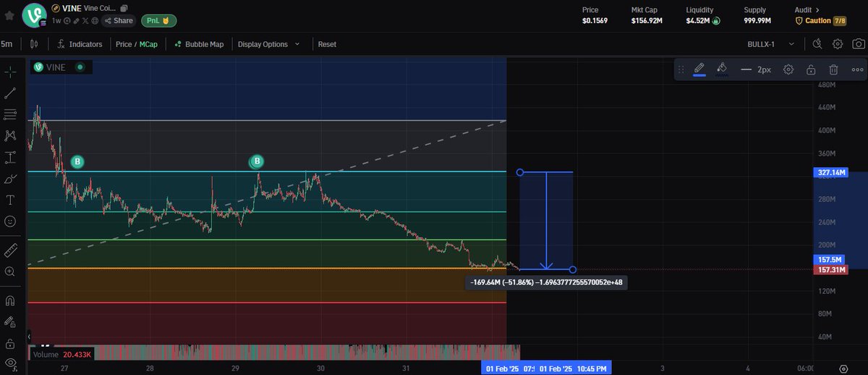Open the token's X profile link
The image size is (868, 375).
(x=86, y=21)
